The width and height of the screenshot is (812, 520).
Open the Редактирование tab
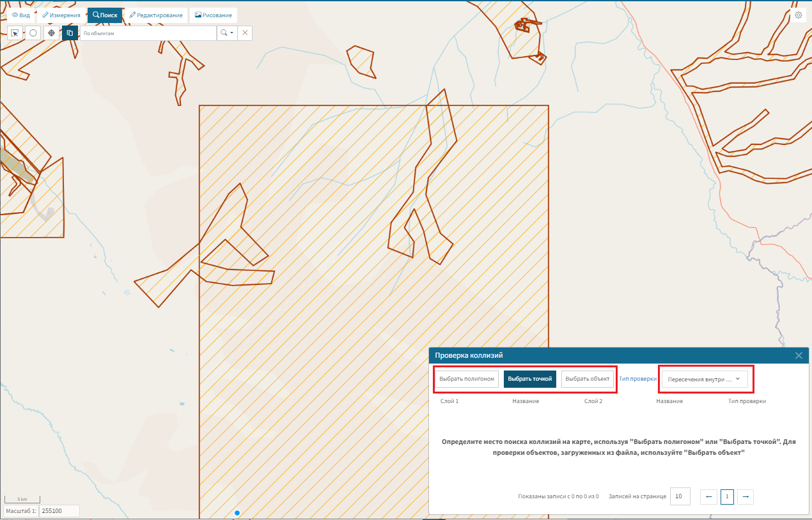tap(155, 15)
